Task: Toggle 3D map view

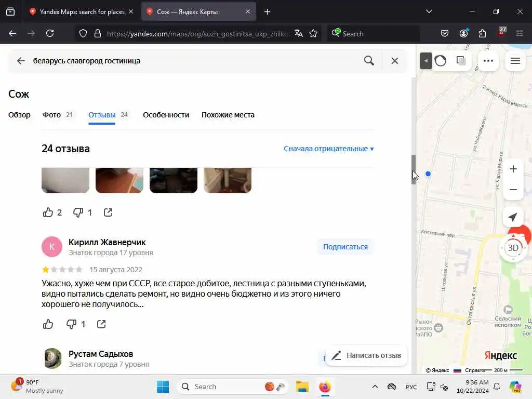Action: (x=513, y=248)
